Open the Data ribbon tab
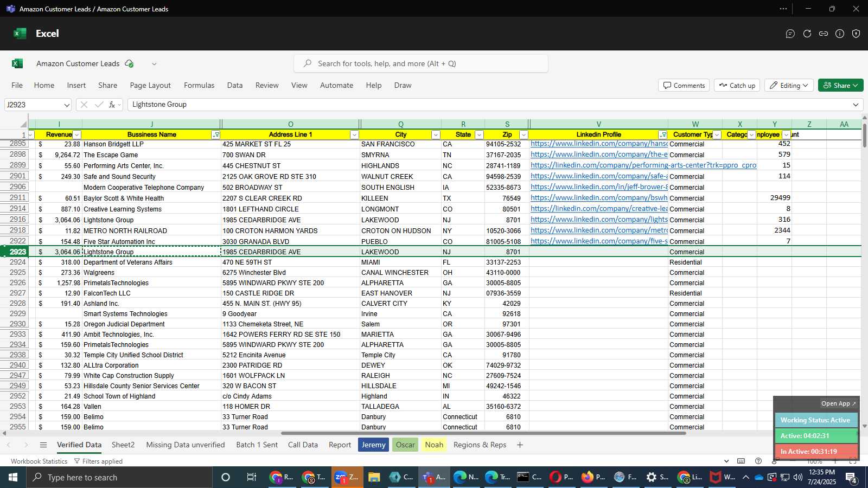 coord(235,85)
